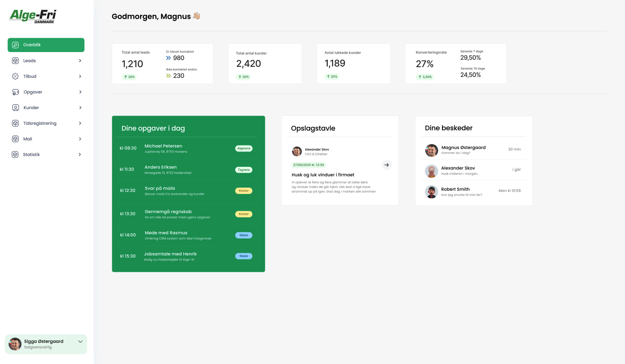Click Magnus Østergaard's message avatar
The width and height of the screenshot is (625, 364).
tap(432, 150)
